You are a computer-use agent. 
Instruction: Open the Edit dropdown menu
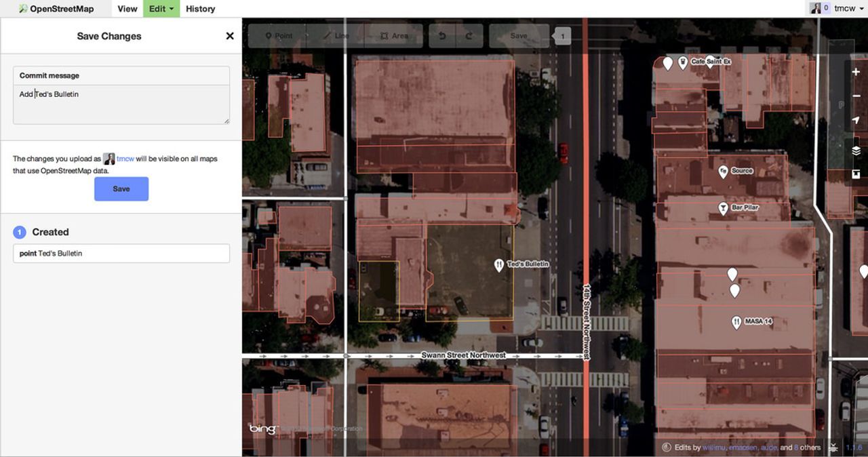(161, 9)
